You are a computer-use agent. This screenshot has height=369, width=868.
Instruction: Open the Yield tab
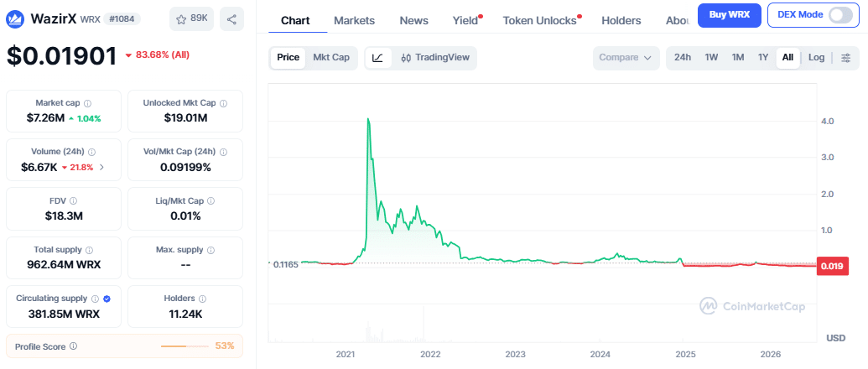(x=465, y=20)
